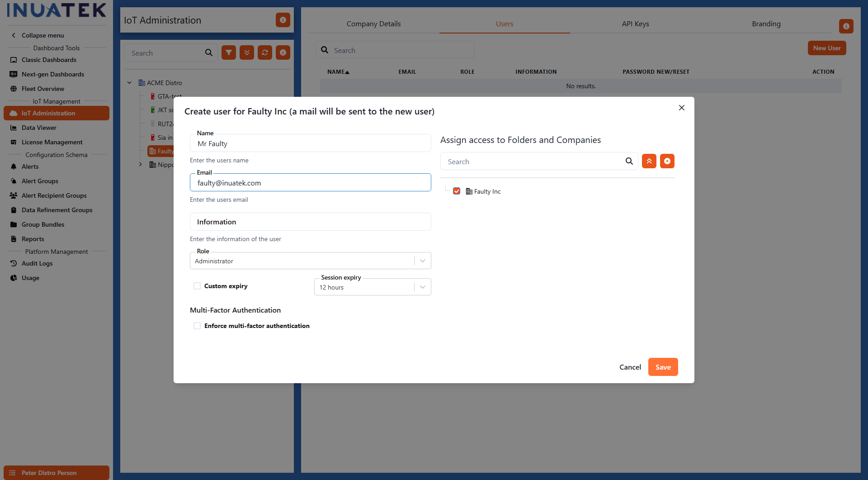Cancel the user creation dialog
The image size is (868, 480).
click(630, 367)
